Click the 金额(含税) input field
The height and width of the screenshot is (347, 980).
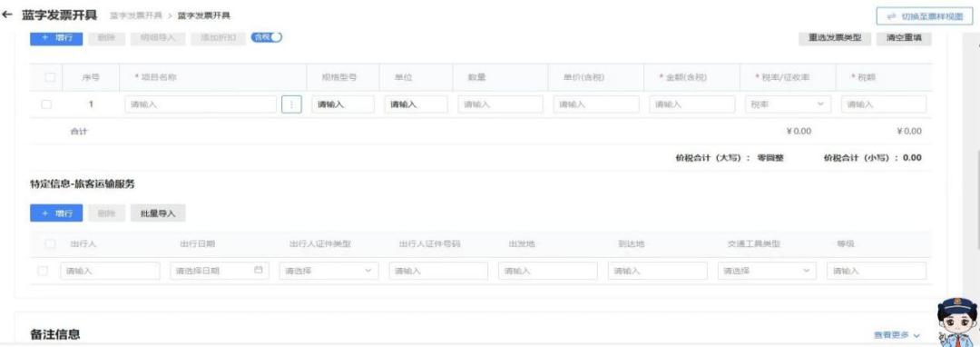692,104
